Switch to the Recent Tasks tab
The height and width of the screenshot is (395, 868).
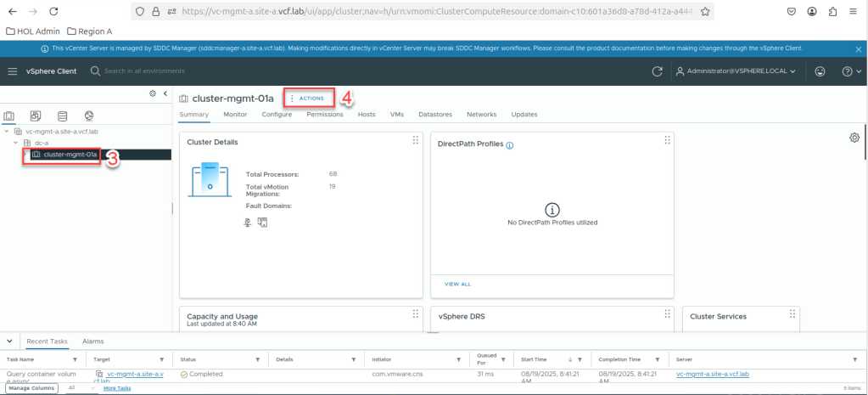48,341
